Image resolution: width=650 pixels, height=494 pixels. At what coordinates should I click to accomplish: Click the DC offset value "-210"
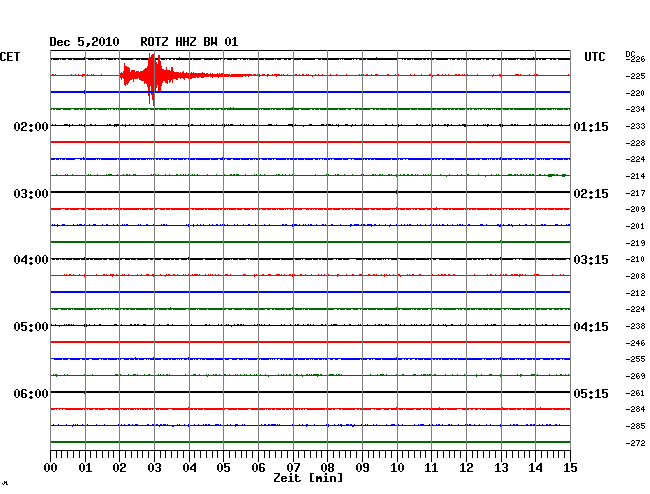(x=635, y=259)
